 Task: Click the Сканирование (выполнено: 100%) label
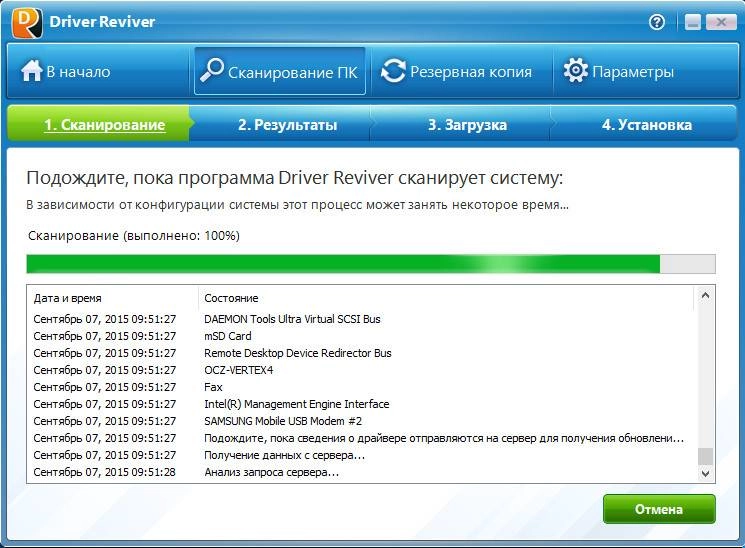coord(134,236)
